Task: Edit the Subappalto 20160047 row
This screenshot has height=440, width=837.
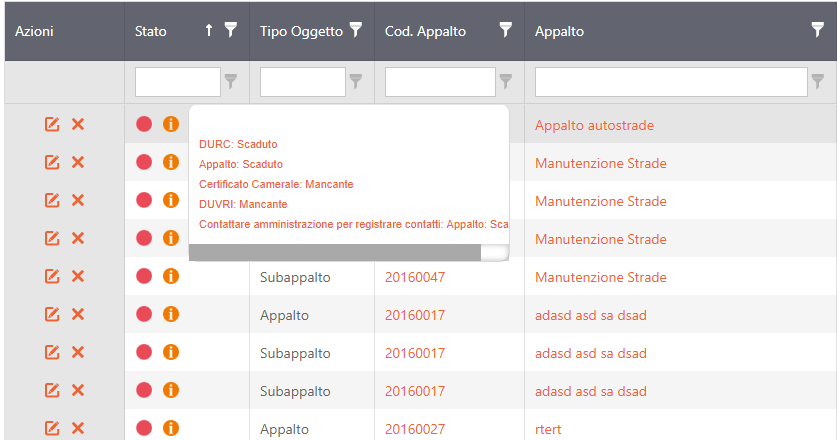Action: pos(52,276)
